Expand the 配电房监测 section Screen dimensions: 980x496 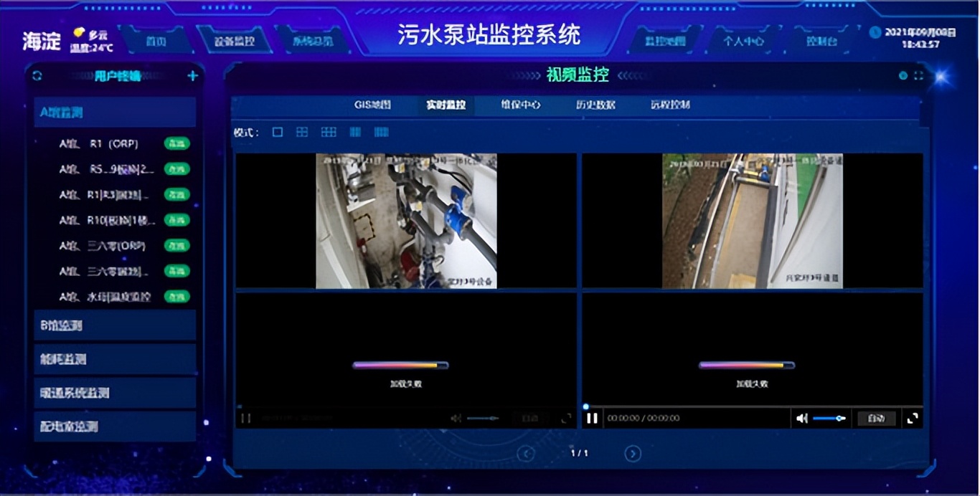click(114, 425)
